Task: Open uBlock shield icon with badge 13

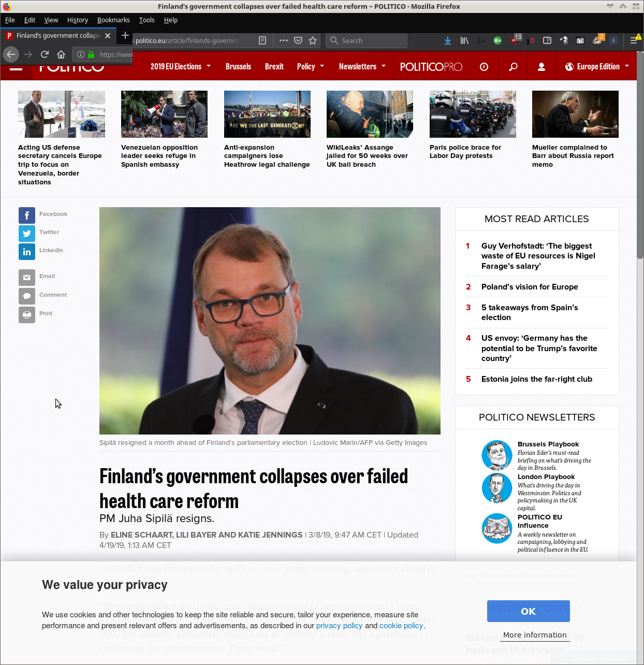Action: tap(515, 39)
